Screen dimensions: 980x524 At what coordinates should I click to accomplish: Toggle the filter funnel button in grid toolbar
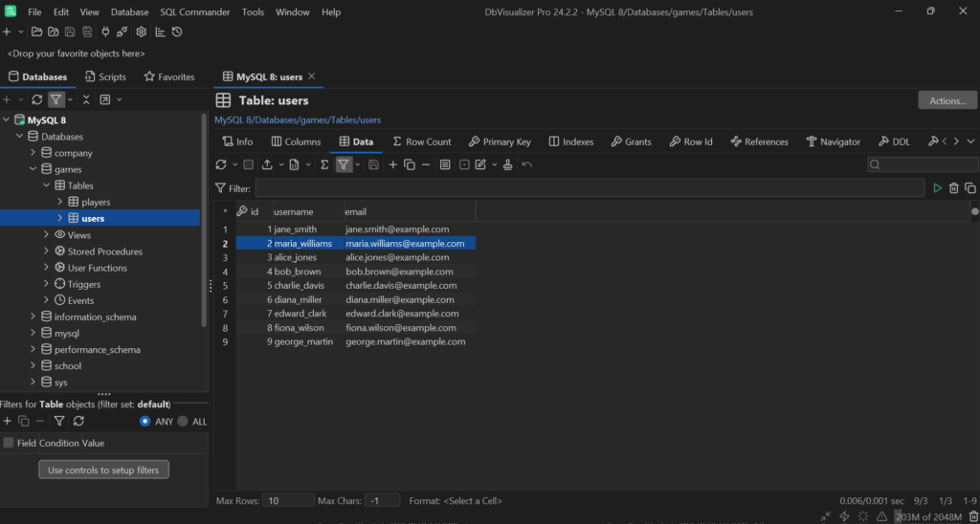tap(344, 164)
